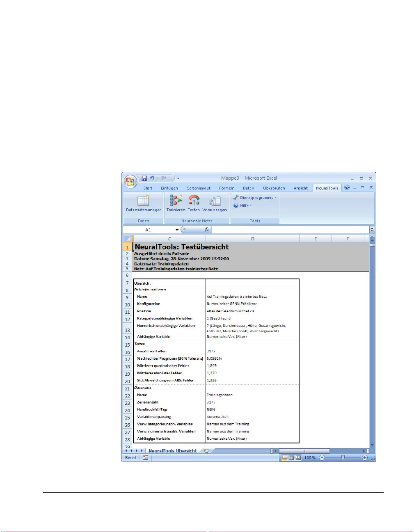Click the 'Numerischer GRNN-Prädiktor' cell

click(x=232, y=304)
